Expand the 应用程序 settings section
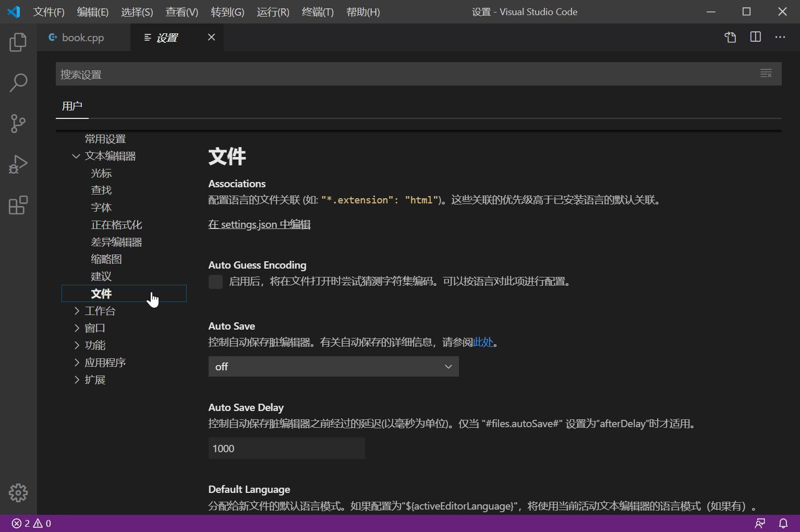Image resolution: width=800 pixels, height=532 pixels. pyautogui.click(x=77, y=362)
